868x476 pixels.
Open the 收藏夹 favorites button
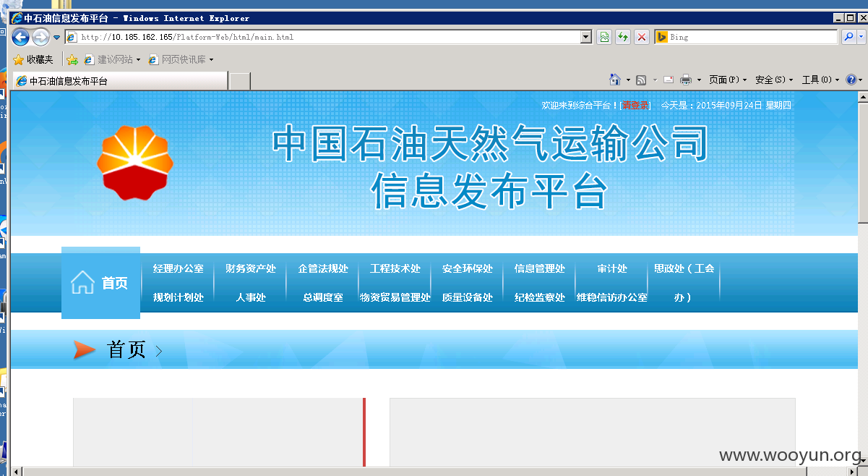coord(33,59)
